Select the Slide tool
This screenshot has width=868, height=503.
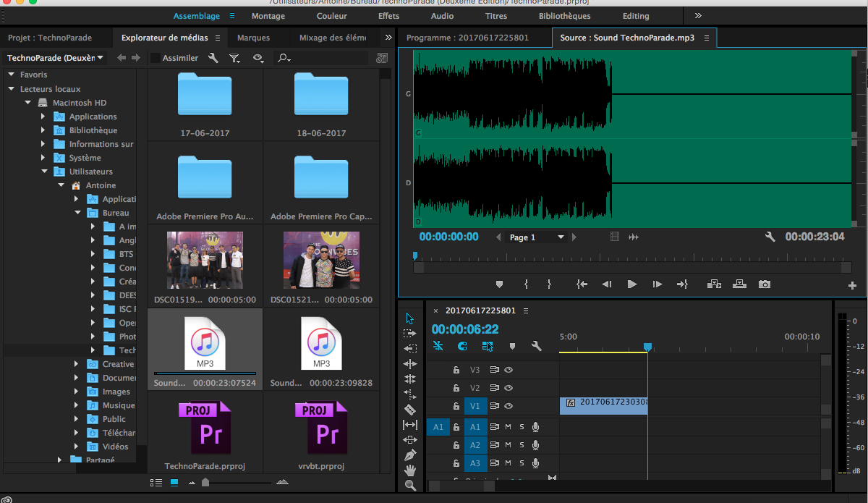pyautogui.click(x=410, y=439)
